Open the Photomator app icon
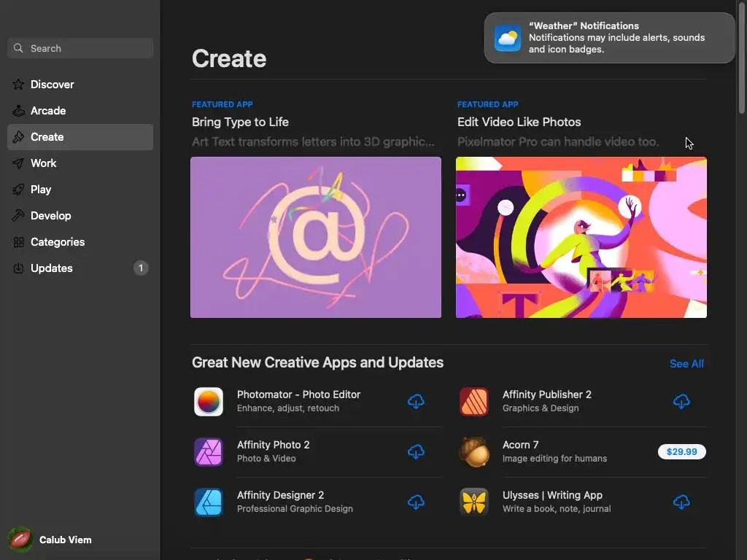 point(208,402)
